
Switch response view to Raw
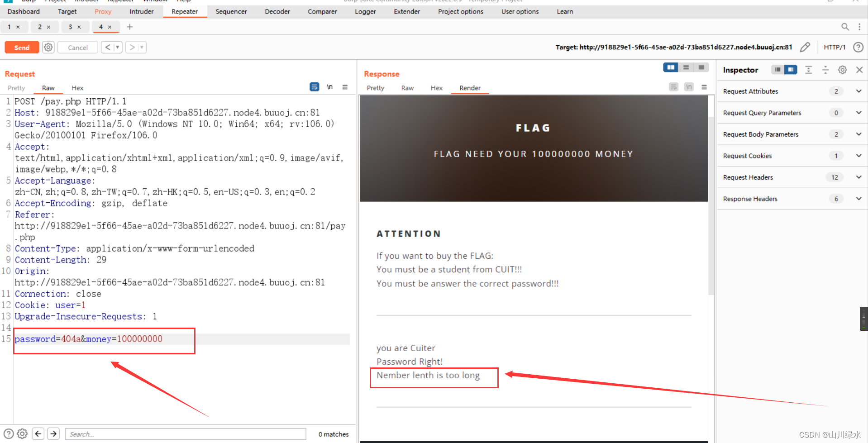(x=407, y=88)
